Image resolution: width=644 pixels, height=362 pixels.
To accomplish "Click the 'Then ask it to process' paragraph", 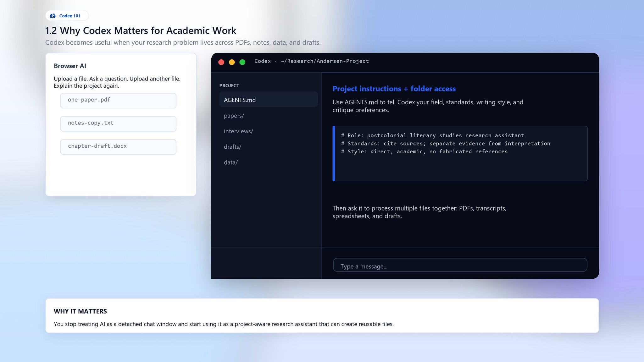I will pyautogui.click(x=419, y=212).
